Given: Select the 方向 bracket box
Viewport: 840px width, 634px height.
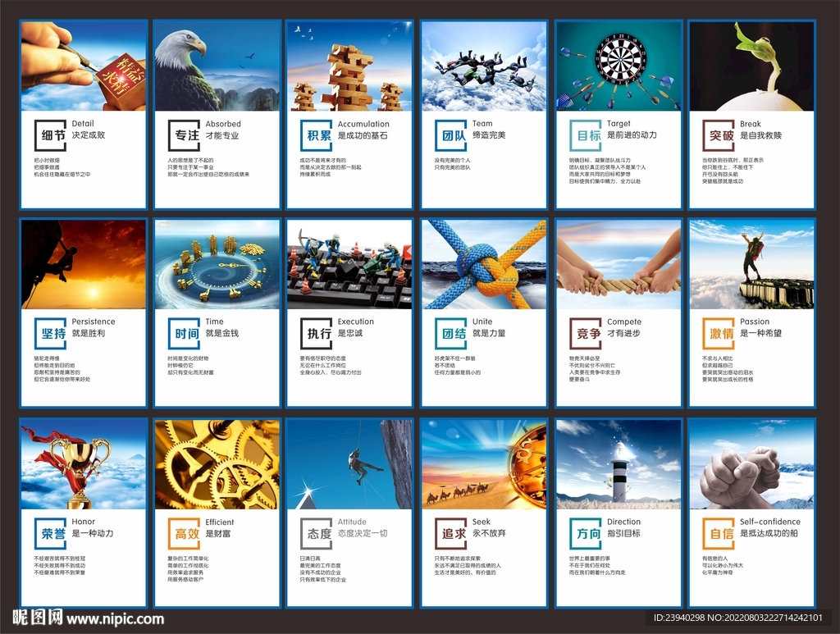Looking at the screenshot, I should [586, 533].
